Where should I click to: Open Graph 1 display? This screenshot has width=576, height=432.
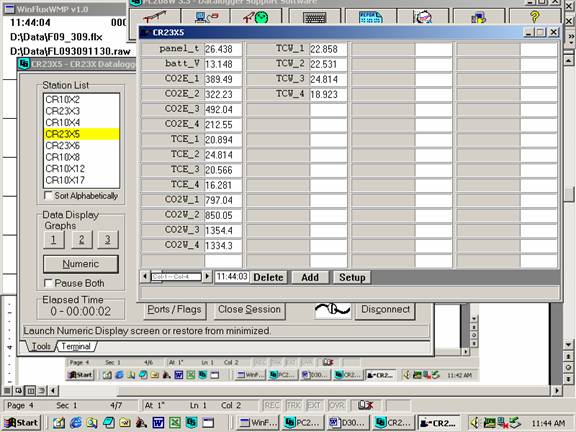click(x=54, y=240)
